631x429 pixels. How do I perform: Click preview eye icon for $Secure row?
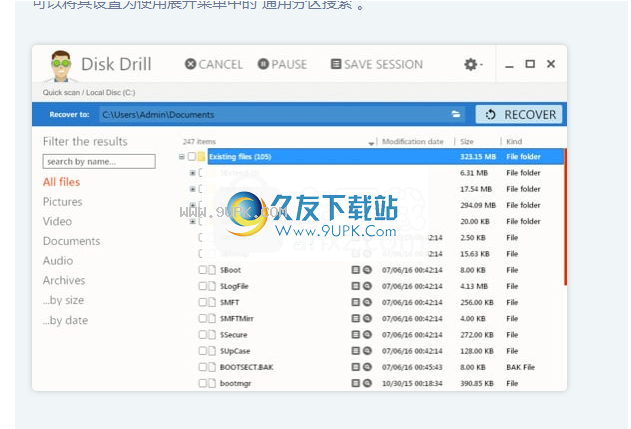point(367,334)
